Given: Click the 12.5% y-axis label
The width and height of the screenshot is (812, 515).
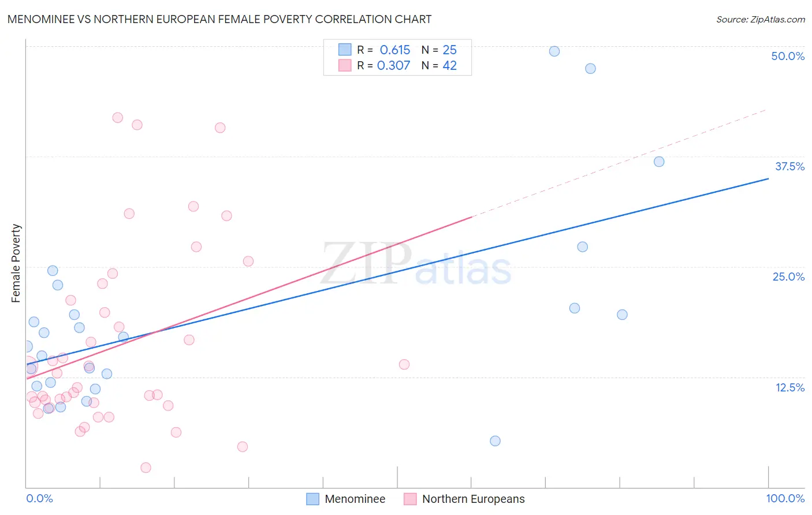Looking at the screenshot, I should coord(790,387).
